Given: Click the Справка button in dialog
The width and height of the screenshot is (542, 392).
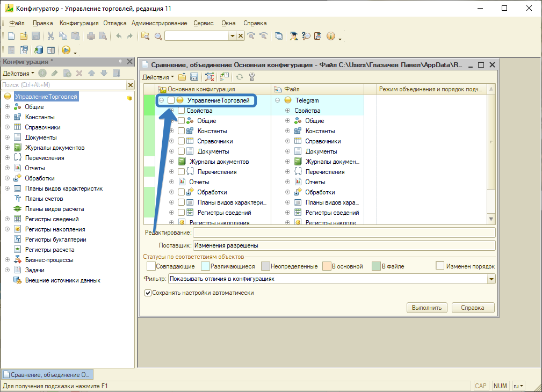Looking at the screenshot, I should click(x=473, y=308).
